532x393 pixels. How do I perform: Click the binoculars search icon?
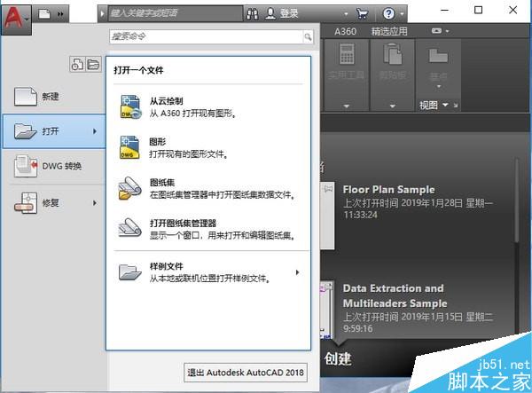pyautogui.click(x=252, y=13)
